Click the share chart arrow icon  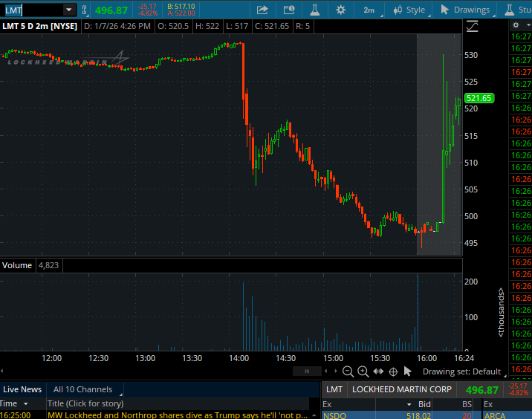[x=262, y=10]
